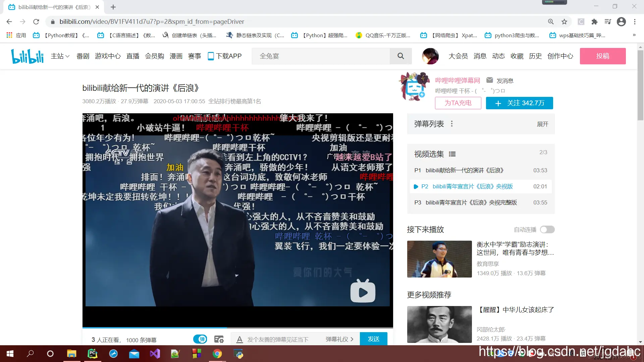Click the A text-style icon in danmaku bar

pyautogui.click(x=239, y=339)
